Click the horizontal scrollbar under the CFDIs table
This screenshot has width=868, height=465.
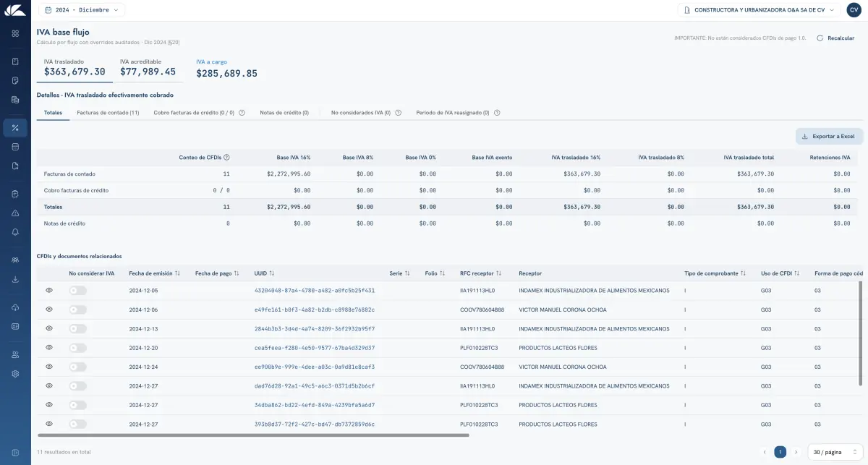[253, 435]
